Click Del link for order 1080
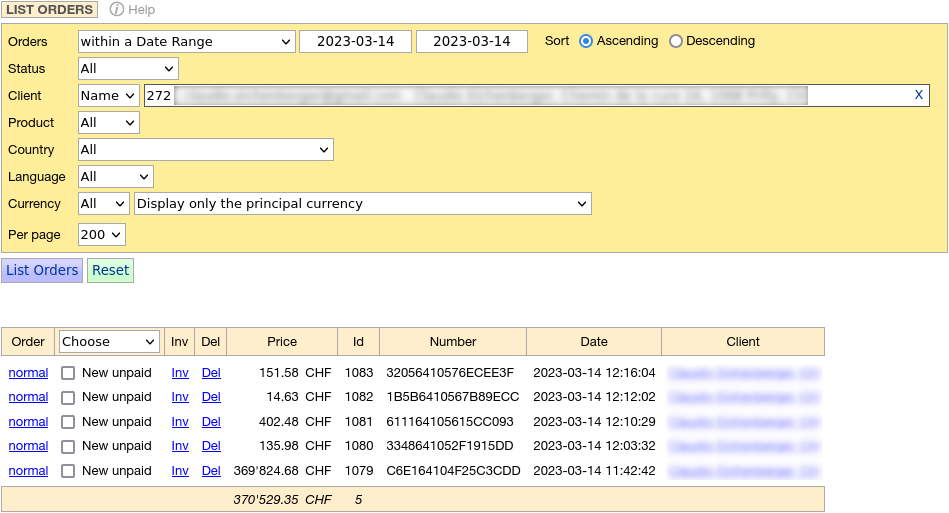The height and width of the screenshot is (513, 949). [211, 446]
